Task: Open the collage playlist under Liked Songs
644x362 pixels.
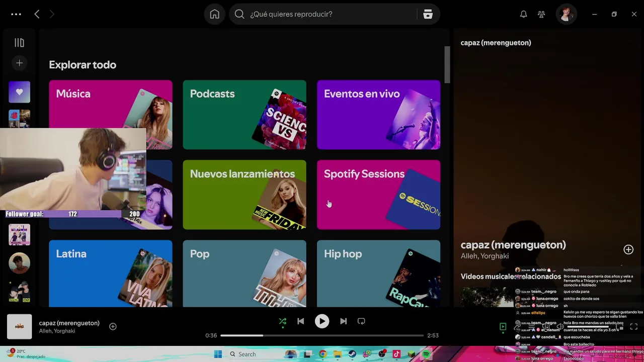Action: tap(19, 119)
